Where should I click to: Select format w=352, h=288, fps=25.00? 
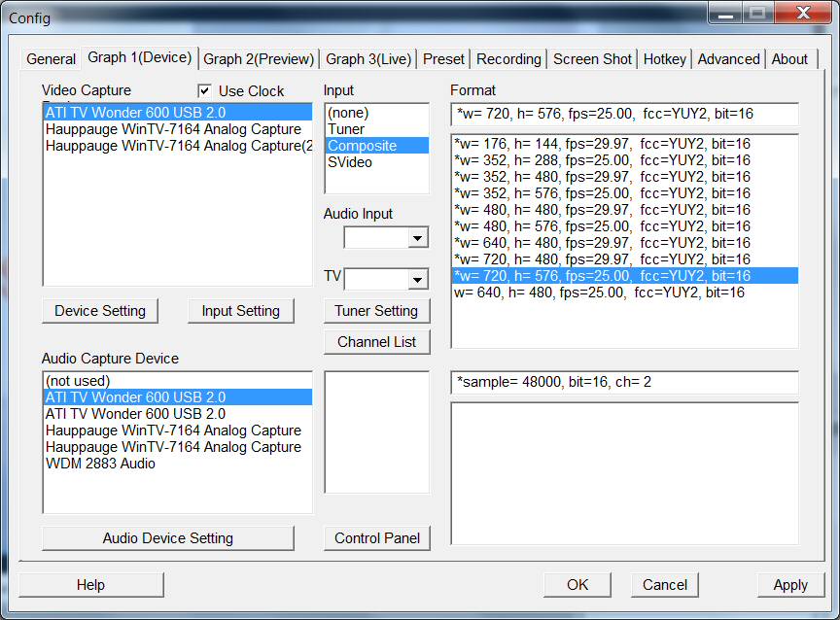point(624,160)
